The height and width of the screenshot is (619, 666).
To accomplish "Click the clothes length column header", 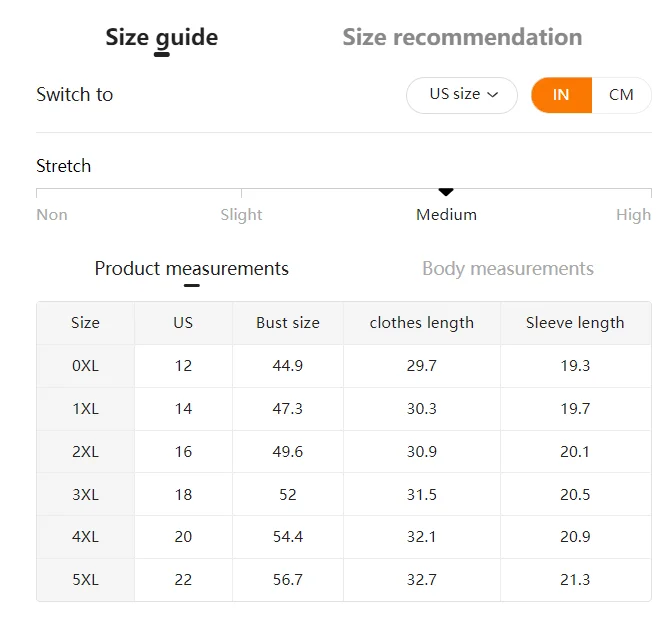I will pyautogui.click(x=422, y=323).
